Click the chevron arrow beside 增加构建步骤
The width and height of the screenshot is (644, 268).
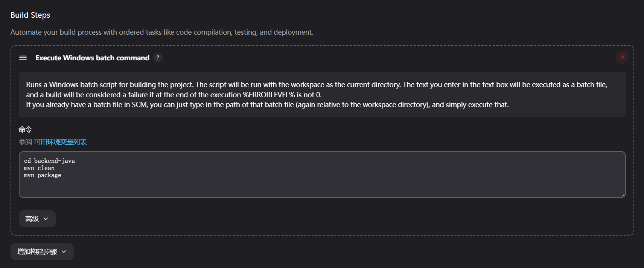click(x=64, y=252)
